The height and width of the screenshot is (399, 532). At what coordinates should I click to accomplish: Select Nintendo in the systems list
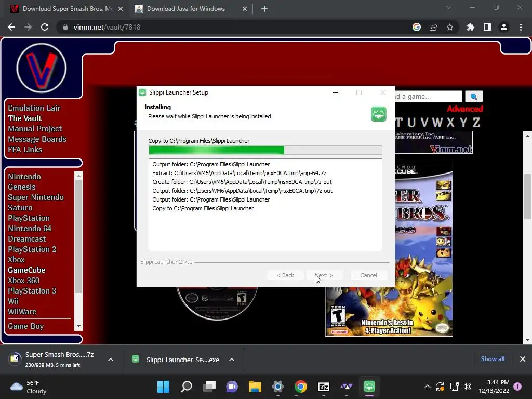24,177
